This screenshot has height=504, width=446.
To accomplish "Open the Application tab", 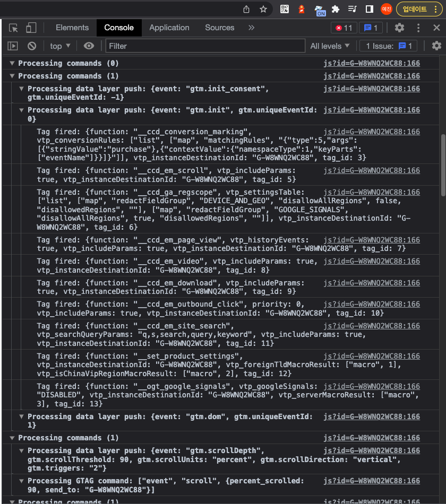I will click(169, 28).
